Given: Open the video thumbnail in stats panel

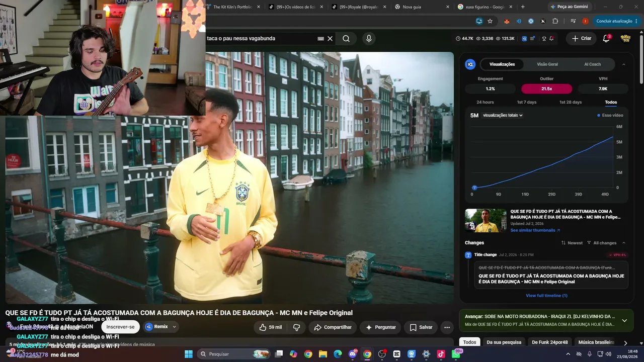Looking at the screenshot, I should (x=486, y=220).
